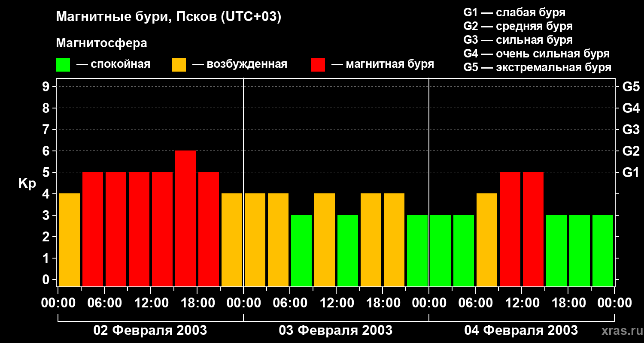The height and width of the screenshot is (343, 644).
Task: Click the '12:00' time label under 02 Февраля
Action: (151, 303)
